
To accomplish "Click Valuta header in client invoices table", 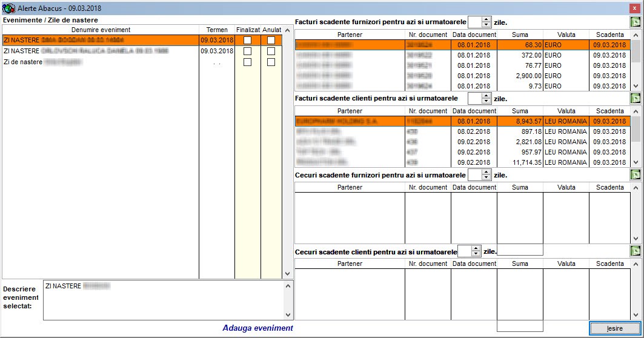I will (x=566, y=111).
